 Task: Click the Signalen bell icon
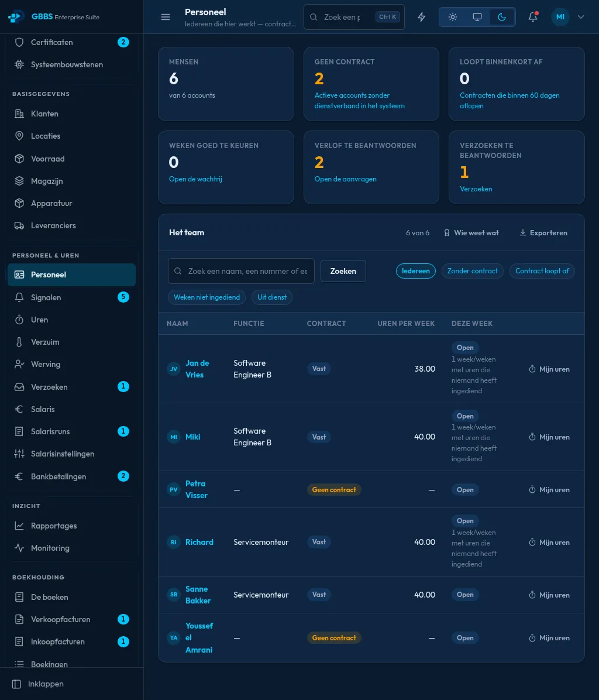click(x=19, y=297)
